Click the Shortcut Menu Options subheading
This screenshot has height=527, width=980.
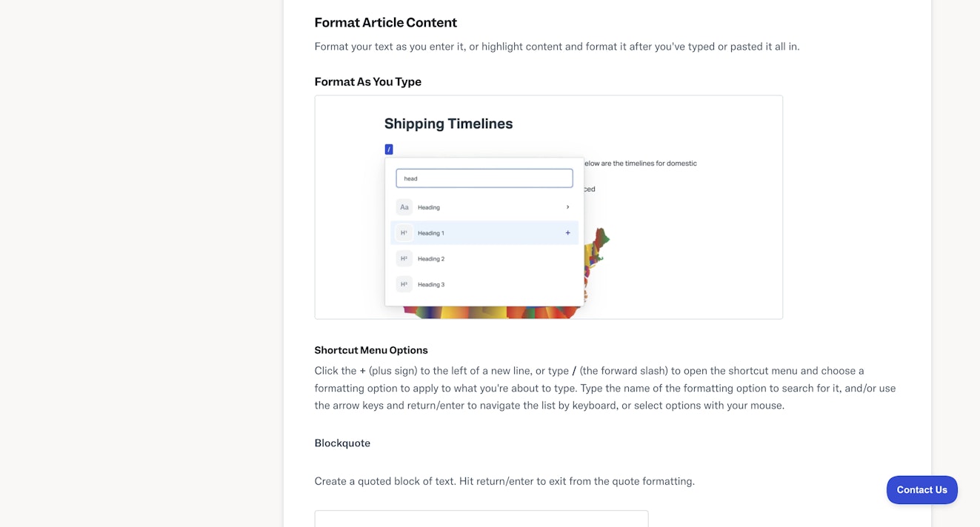pyautogui.click(x=371, y=350)
